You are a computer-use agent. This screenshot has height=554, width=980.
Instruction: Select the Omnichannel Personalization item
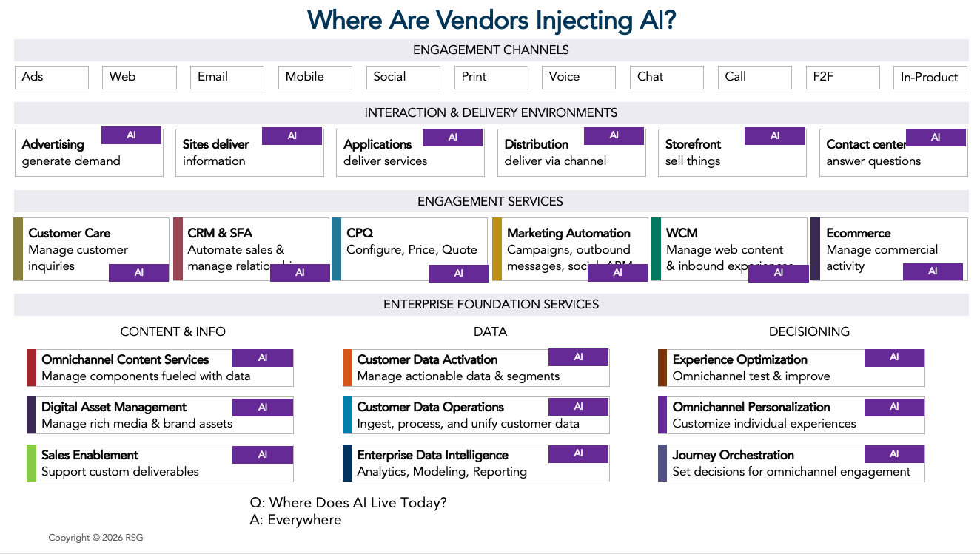coord(791,416)
